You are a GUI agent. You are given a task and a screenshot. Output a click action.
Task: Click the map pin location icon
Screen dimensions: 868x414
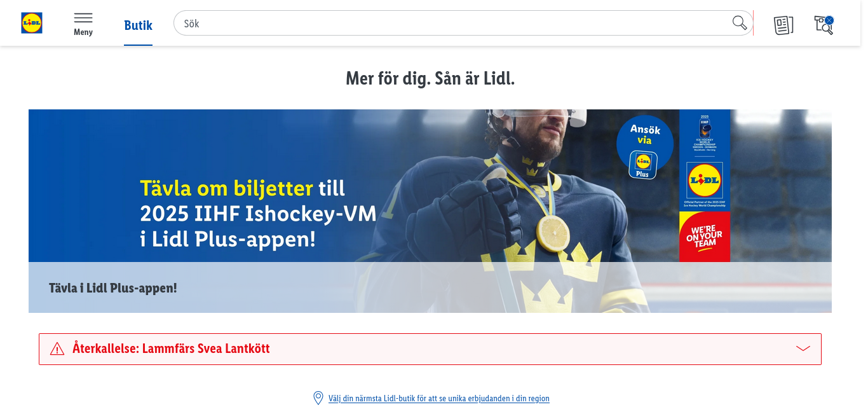(318, 398)
